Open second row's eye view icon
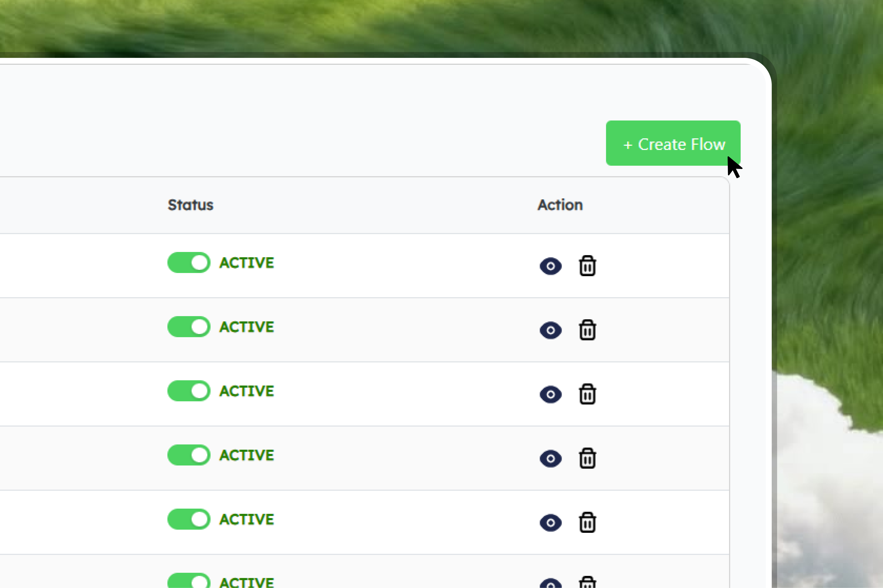The width and height of the screenshot is (883, 588). (551, 330)
